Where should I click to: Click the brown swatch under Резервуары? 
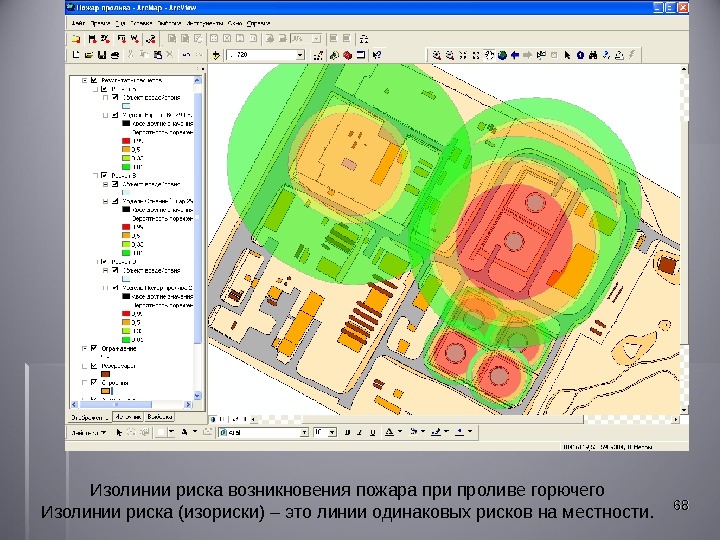(106, 374)
